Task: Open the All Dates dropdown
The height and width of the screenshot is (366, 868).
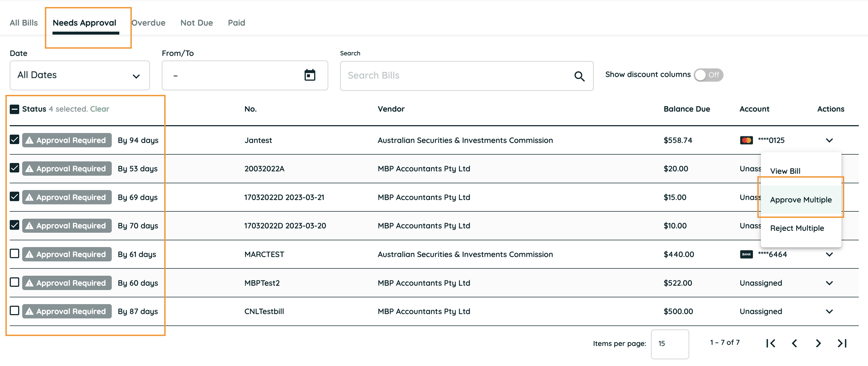Action: [80, 75]
